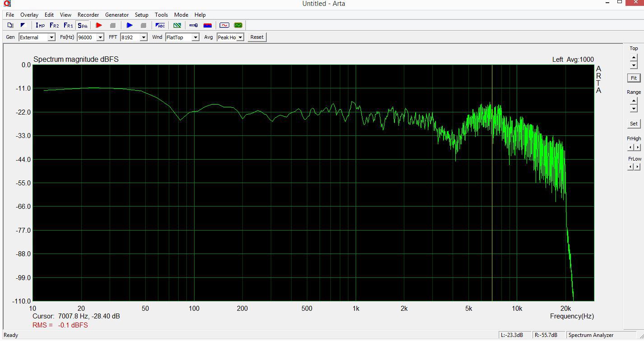
Task: Switch to FR2 dual-channel mode
Action: (x=54, y=25)
